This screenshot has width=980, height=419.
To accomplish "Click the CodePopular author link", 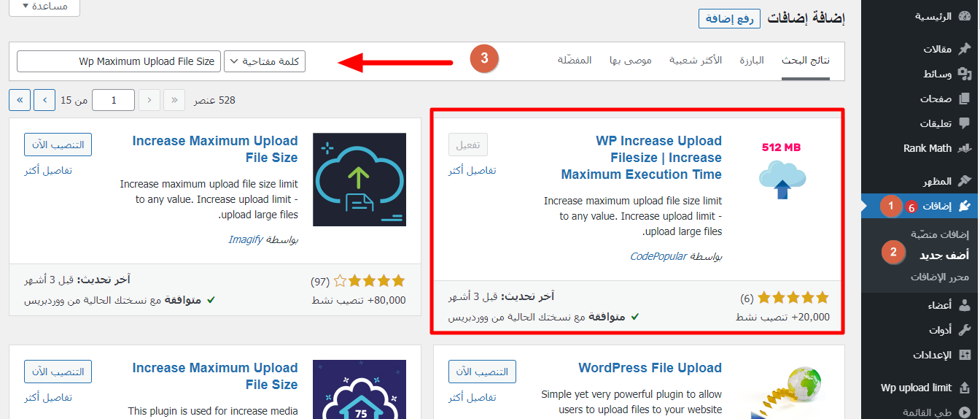I will 658,256.
